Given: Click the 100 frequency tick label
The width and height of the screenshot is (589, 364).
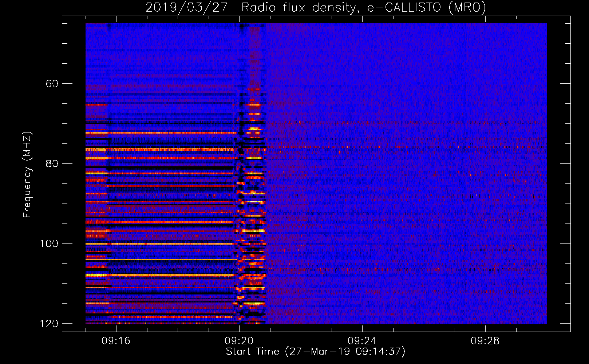Looking at the screenshot, I should pos(49,244).
